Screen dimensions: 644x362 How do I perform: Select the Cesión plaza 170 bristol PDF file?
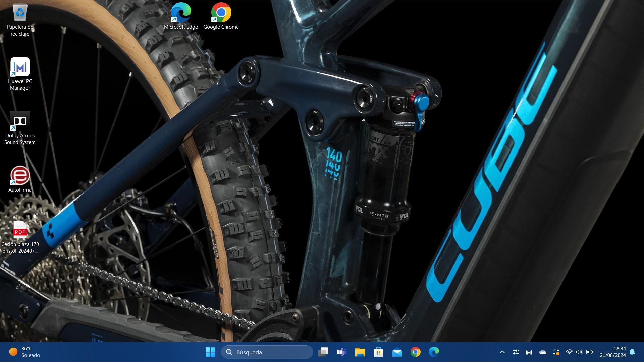pos(20,237)
